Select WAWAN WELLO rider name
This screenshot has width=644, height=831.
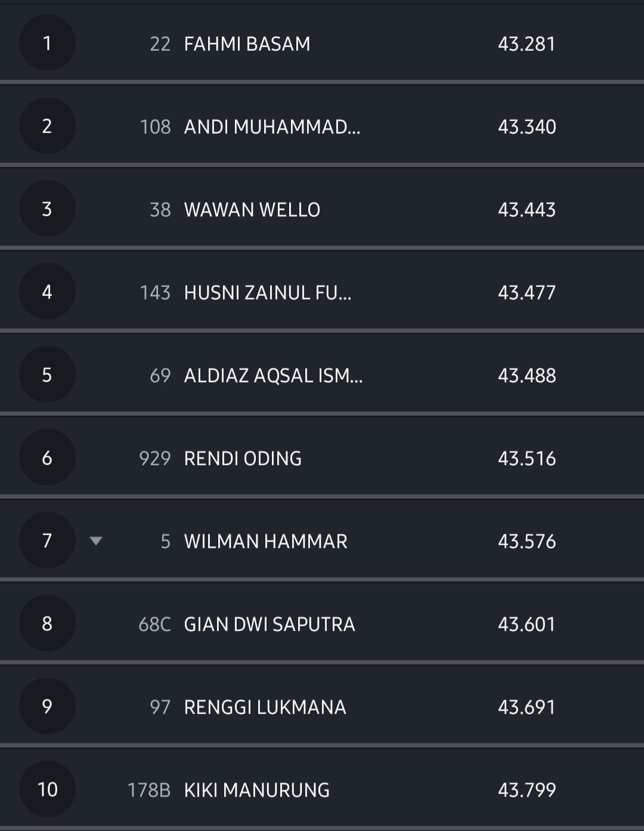pos(252,210)
